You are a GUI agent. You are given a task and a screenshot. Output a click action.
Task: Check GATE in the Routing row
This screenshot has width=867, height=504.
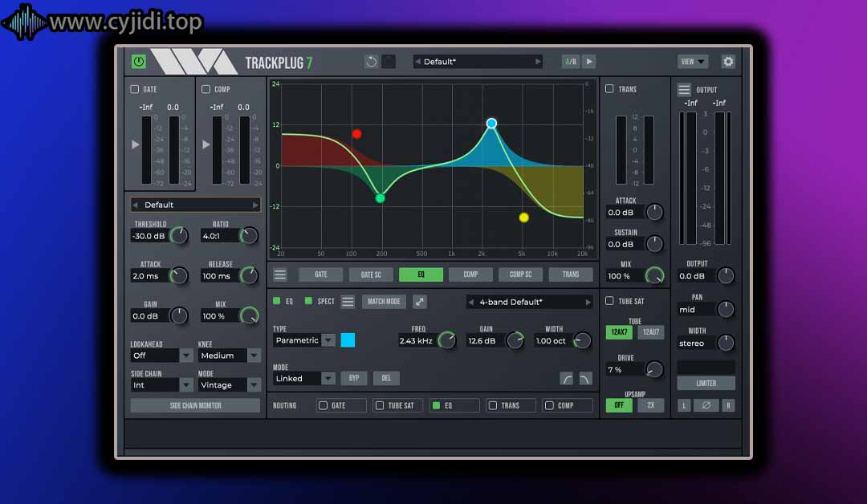[323, 405]
